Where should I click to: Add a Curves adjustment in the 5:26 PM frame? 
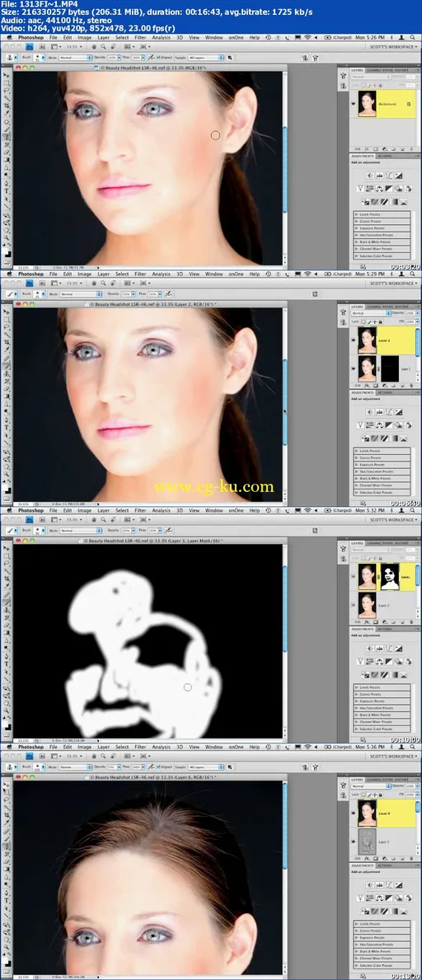(x=389, y=176)
